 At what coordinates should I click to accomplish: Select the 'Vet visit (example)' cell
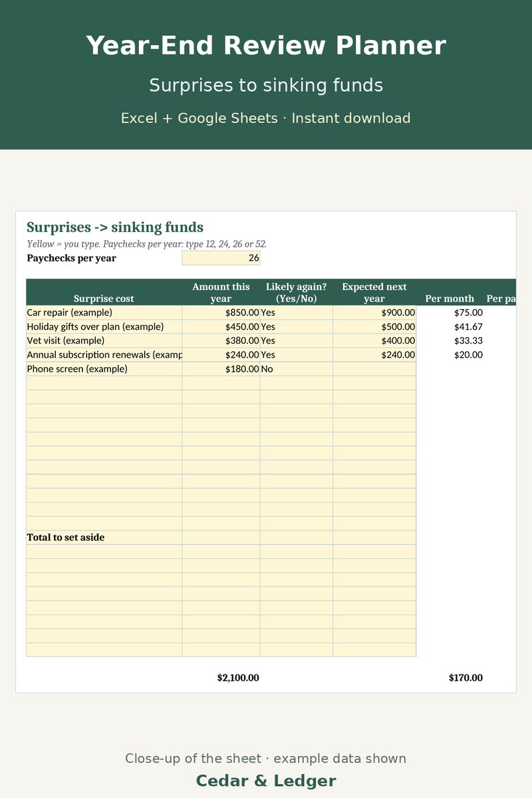(104, 340)
